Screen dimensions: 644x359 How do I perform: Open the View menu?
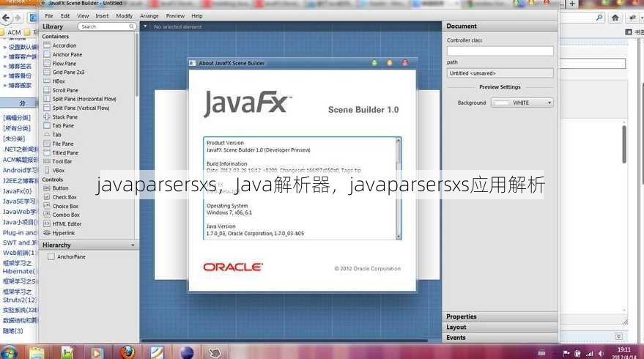click(83, 16)
